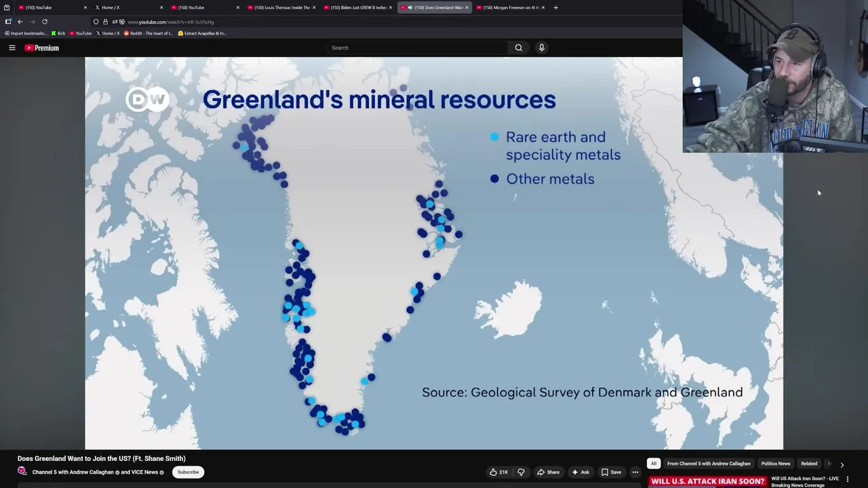Viewport: 868px width, 488px height.
Task: Open more actions ellipsis under video
Action: point(635,472)
